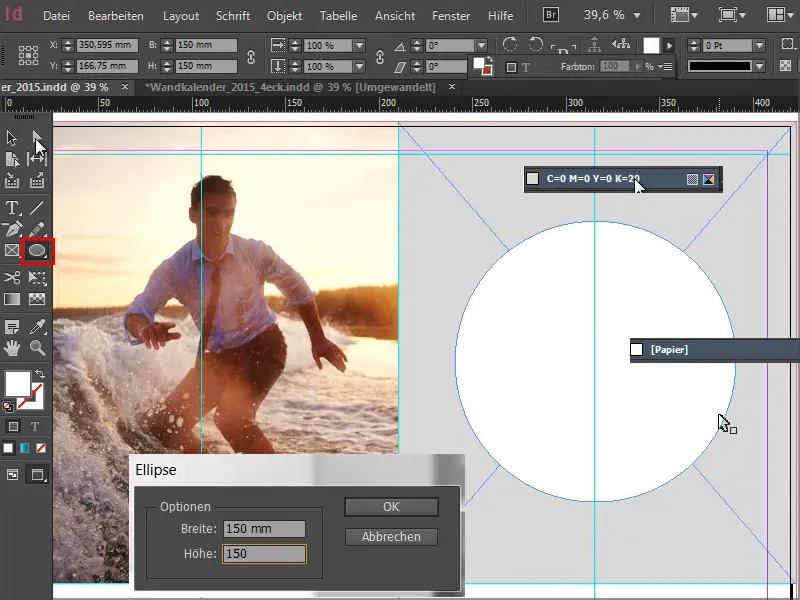Confirm Ellipse dialog with OK

tap(391, 507)
